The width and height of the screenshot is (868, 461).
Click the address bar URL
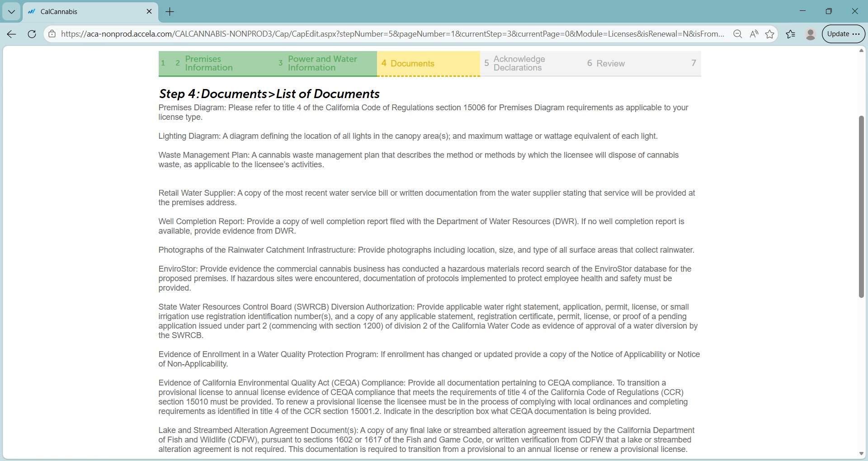[x=392, y=34]
